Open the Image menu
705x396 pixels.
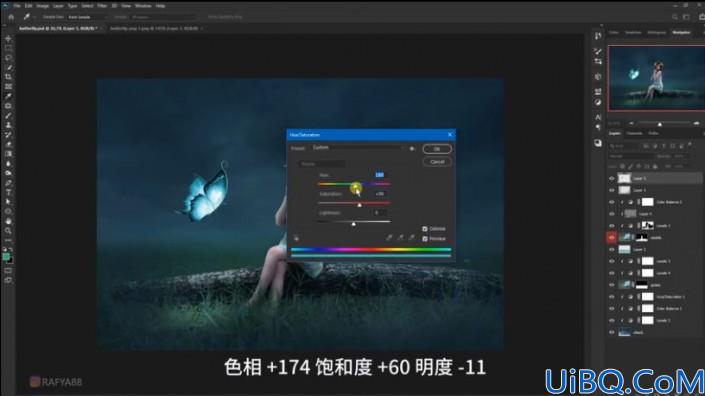tap(42, 6)
